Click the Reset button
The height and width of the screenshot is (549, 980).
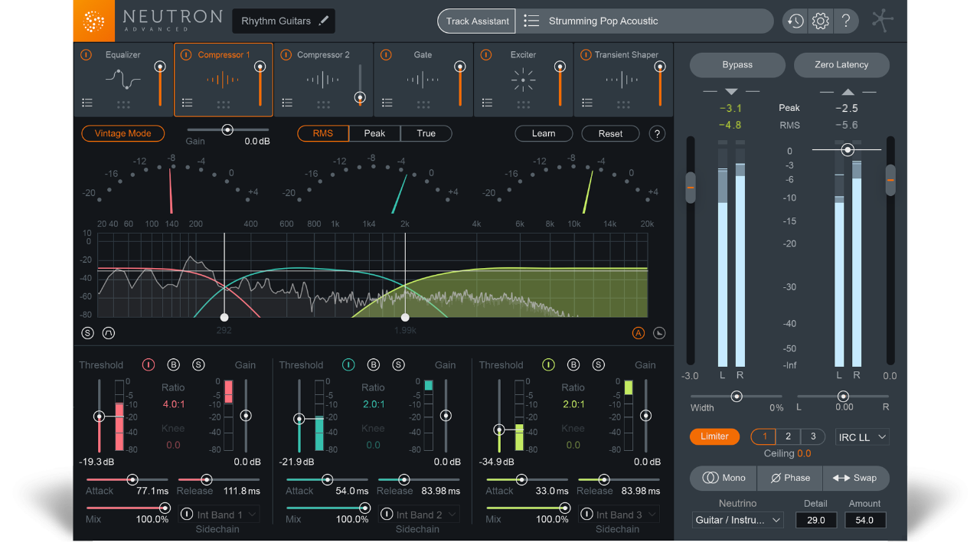(610, 133)
